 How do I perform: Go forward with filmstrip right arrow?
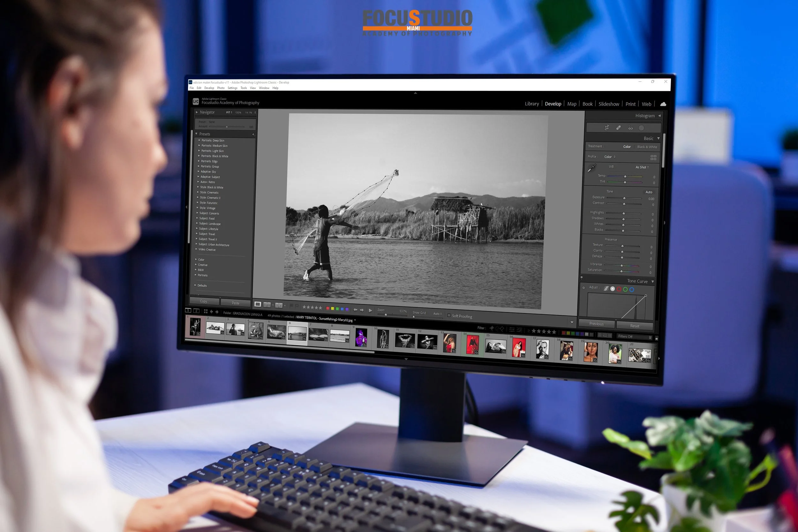click(217, 311)
